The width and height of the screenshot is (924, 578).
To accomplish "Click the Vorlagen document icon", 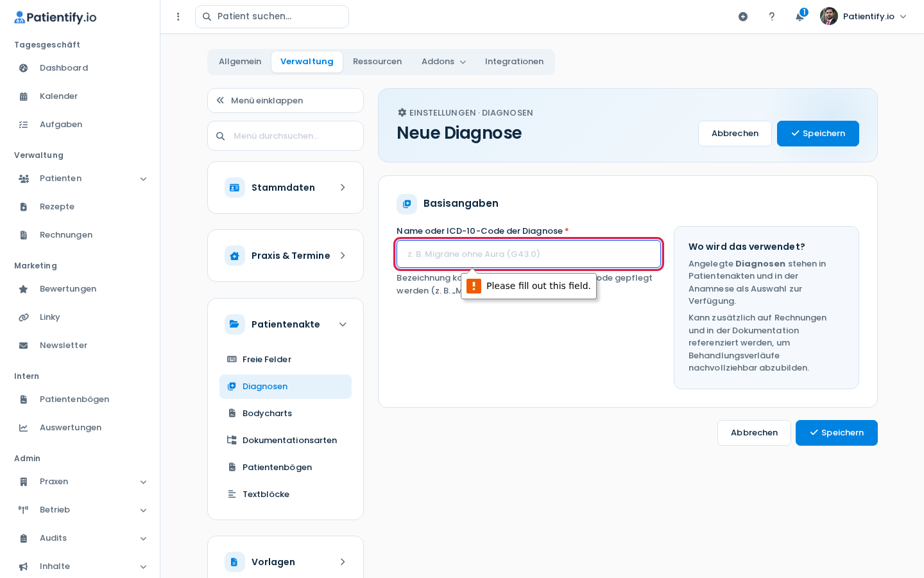I will click(235, 562).
